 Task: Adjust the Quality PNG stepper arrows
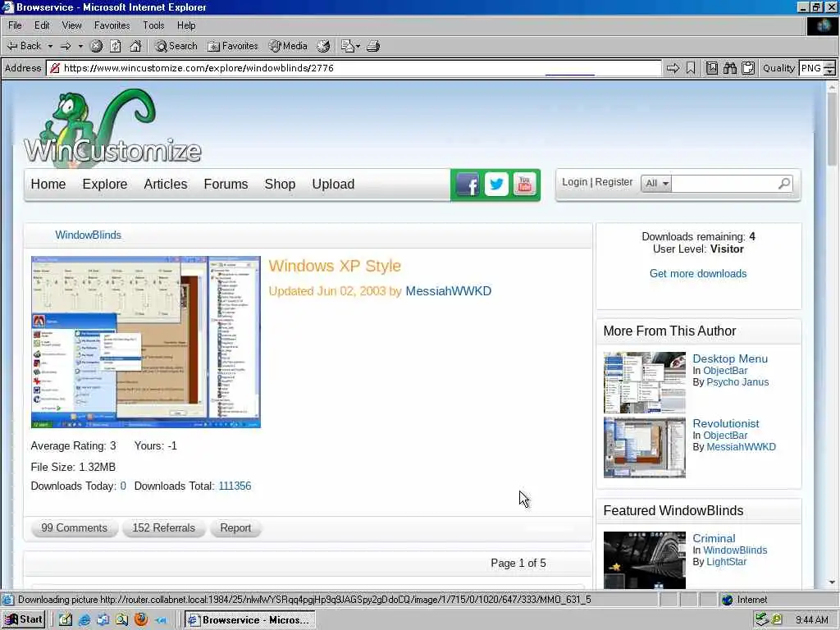click(x=829, y=68)
